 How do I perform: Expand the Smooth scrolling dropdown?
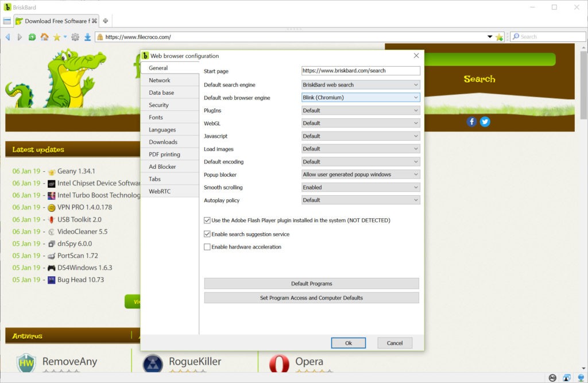[361, 187]
